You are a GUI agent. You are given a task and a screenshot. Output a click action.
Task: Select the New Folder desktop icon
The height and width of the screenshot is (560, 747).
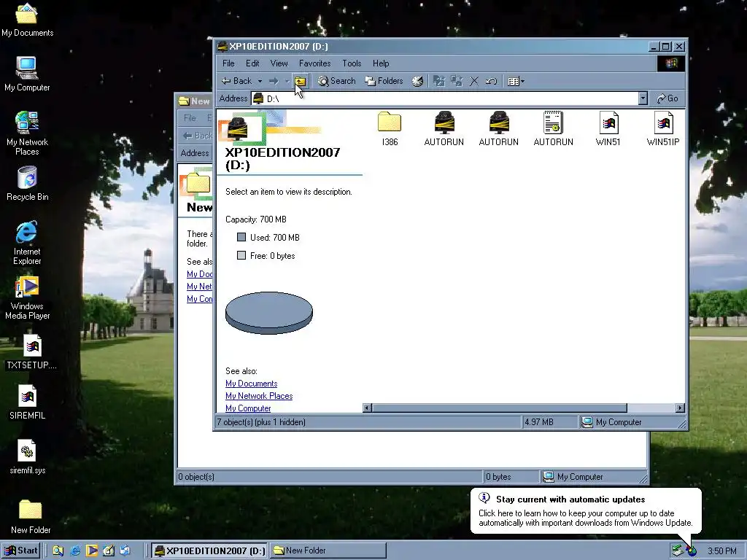click(31, 517)
